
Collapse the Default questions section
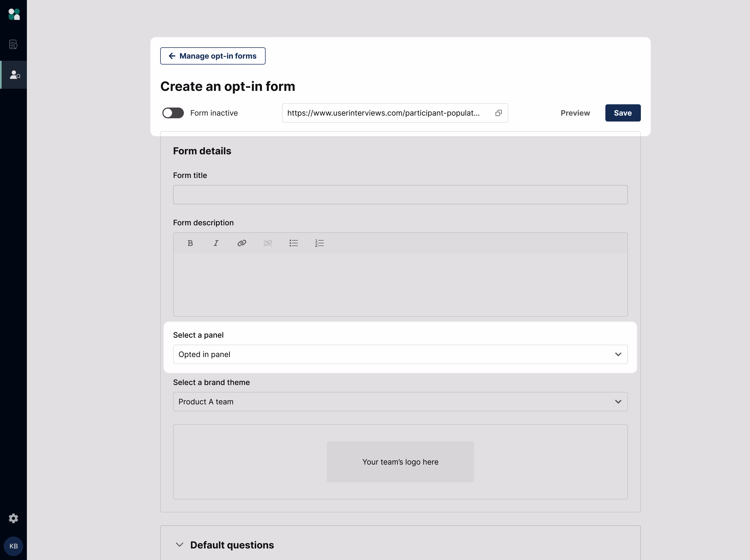click(180, 545)
